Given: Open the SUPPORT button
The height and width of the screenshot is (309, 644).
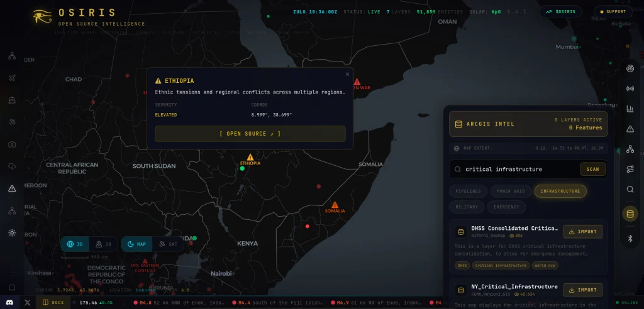Looking at the screenshot, I should point(613,12).
